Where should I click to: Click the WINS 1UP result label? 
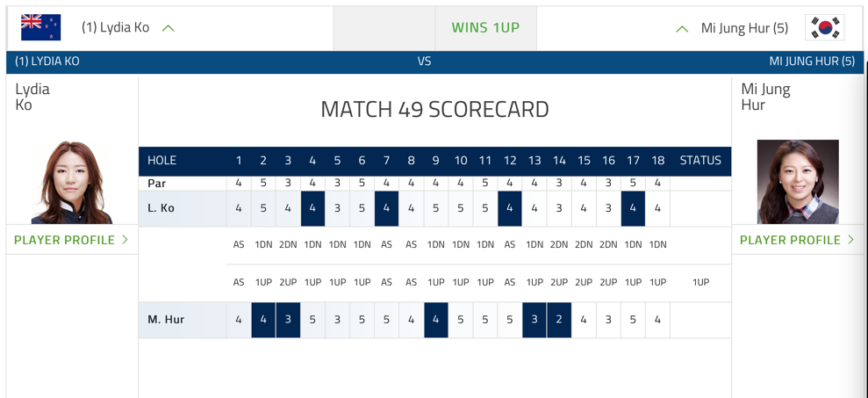pos(485,28)
